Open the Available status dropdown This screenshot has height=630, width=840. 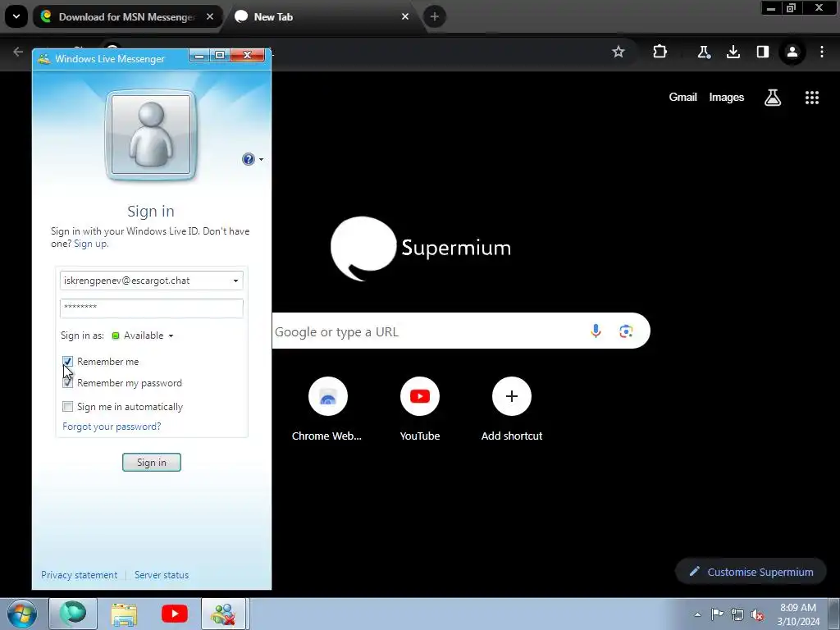click(x=143, y=336)
